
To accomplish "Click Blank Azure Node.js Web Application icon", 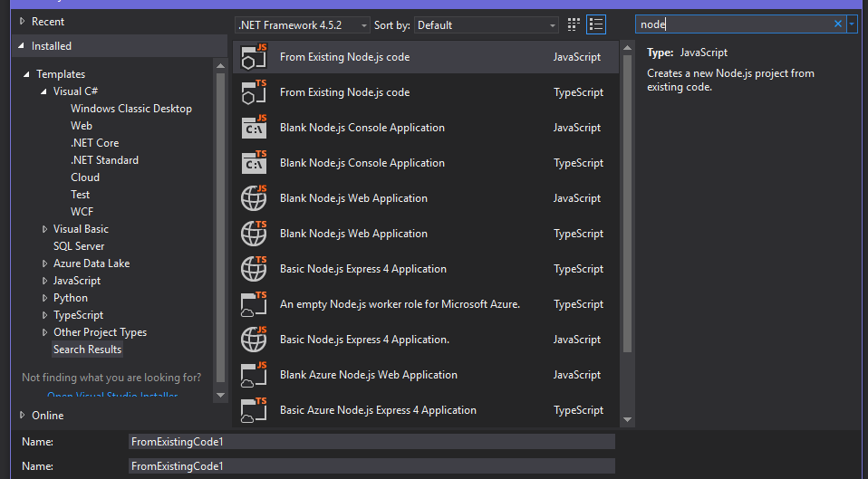I will [254, 375].
